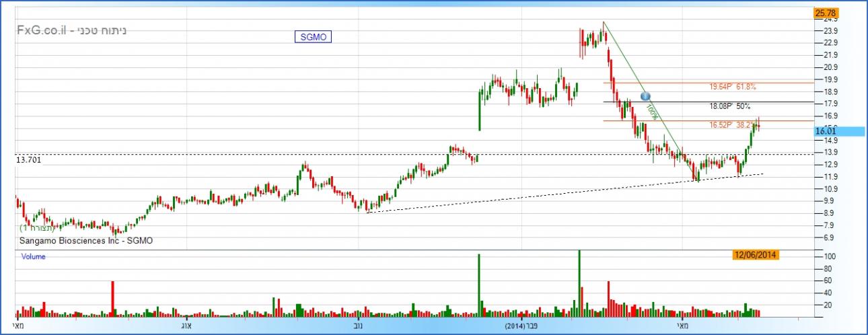Click the 61.8% Fibonacci level label
The height and width of the screenshot is (335, 868).
pos(733,87)
